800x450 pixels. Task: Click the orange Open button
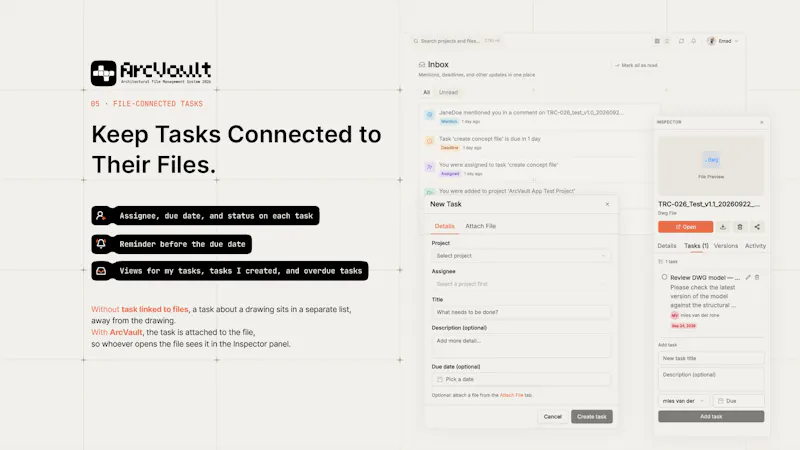click(x=686, y=227)
